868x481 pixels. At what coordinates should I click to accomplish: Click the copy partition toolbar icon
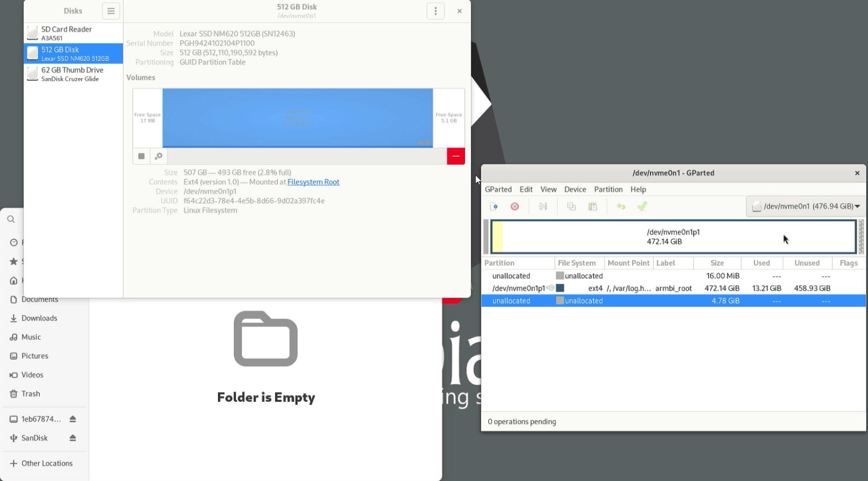coord(571,207)
